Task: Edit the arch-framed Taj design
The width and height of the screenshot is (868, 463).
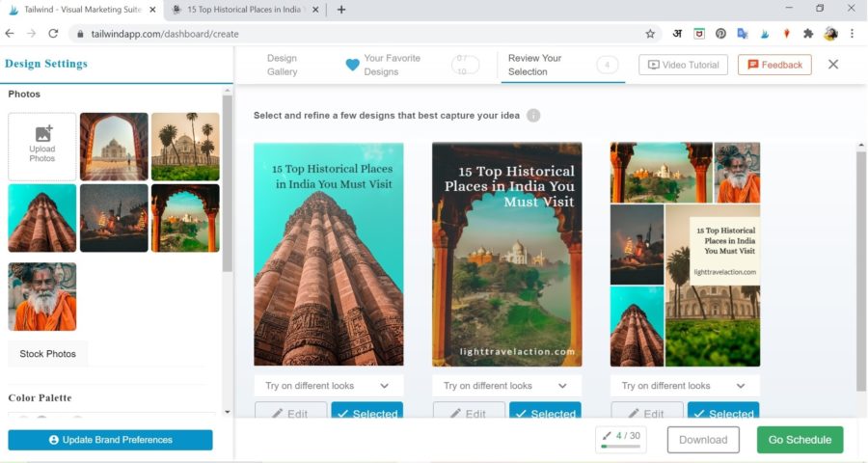Action: pos(469,411)
